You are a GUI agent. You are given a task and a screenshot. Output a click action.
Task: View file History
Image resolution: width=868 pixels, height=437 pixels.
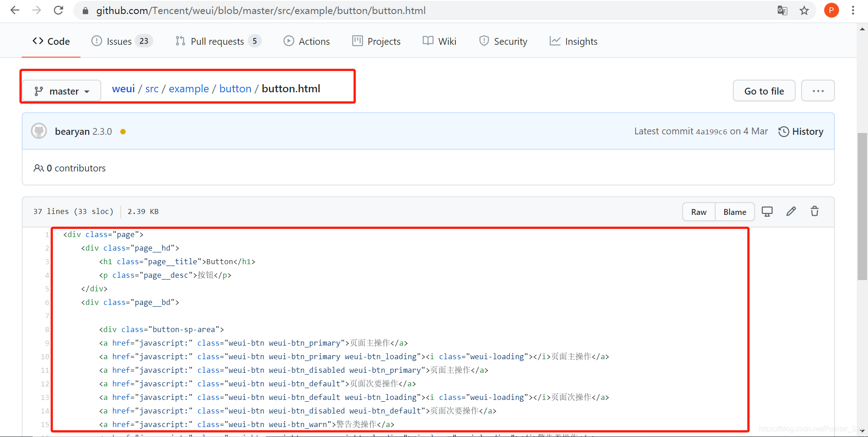801,131
